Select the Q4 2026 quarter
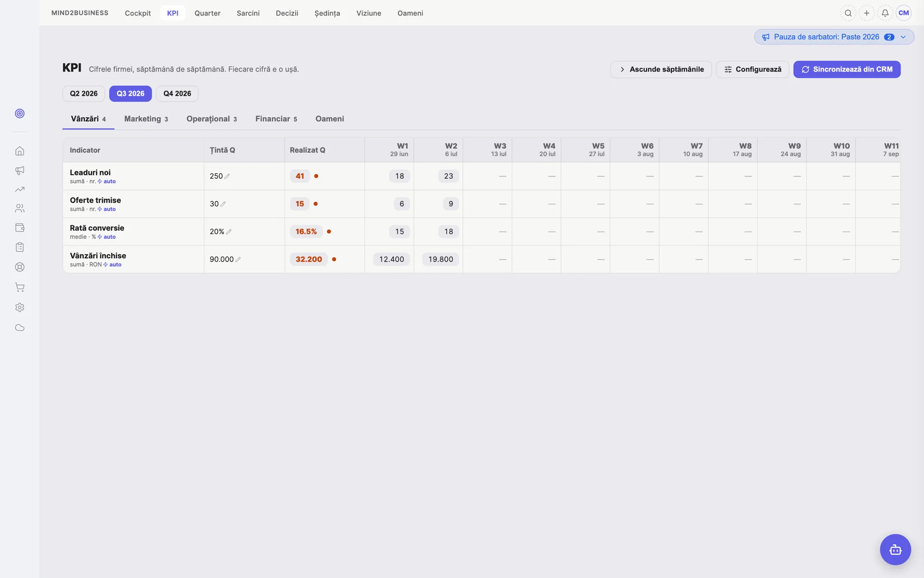Viewport: 924px width, 578px height. click(177, 93)
